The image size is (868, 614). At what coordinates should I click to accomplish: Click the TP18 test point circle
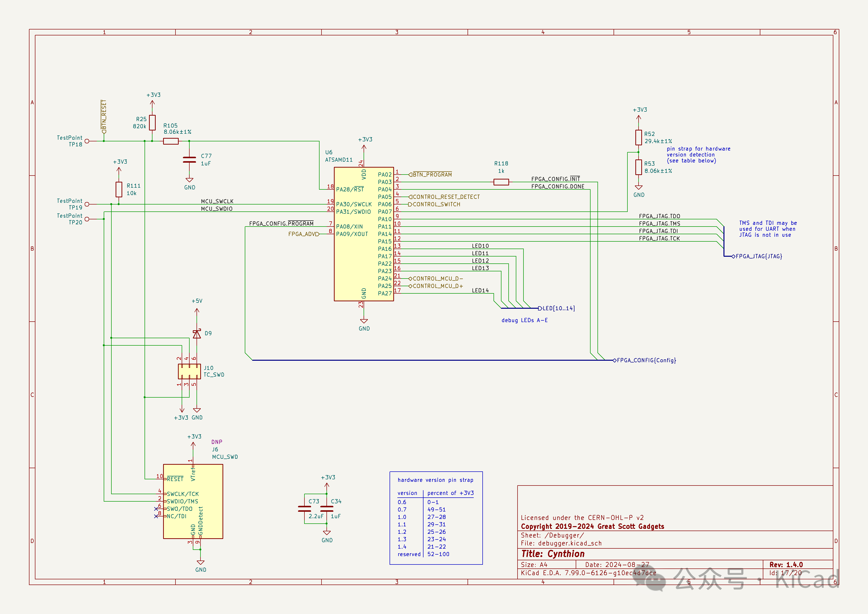click(x=87, y=141)
